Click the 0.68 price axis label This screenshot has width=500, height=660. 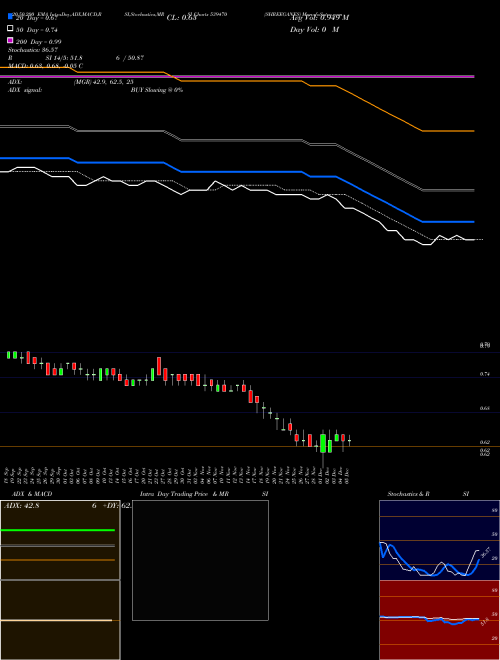pyautogui.click(x=484, y=408)
